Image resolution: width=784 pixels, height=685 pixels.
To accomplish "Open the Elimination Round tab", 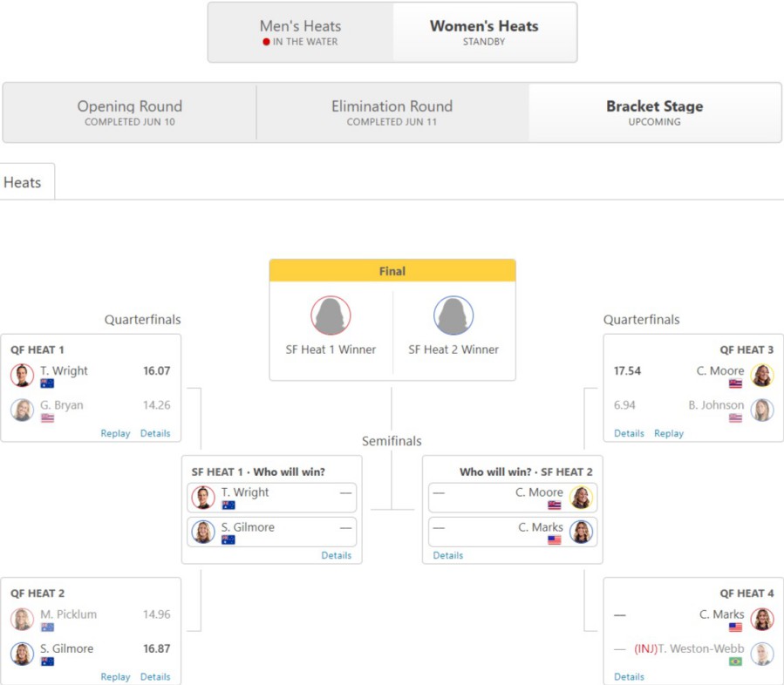I will [x=392, y=113].
